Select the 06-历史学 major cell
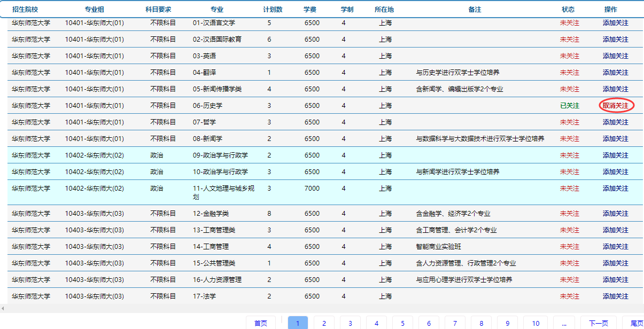The image size is (644, 329). (207, 106)
